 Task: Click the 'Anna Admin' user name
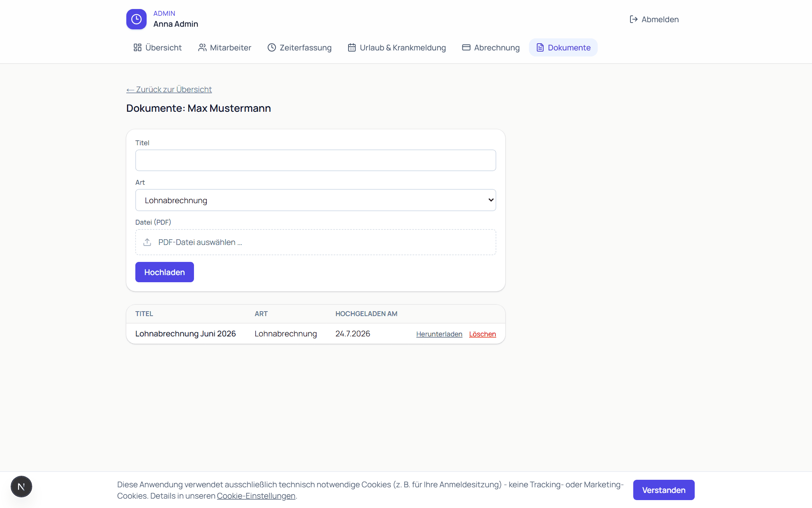[x=176, y=24]
